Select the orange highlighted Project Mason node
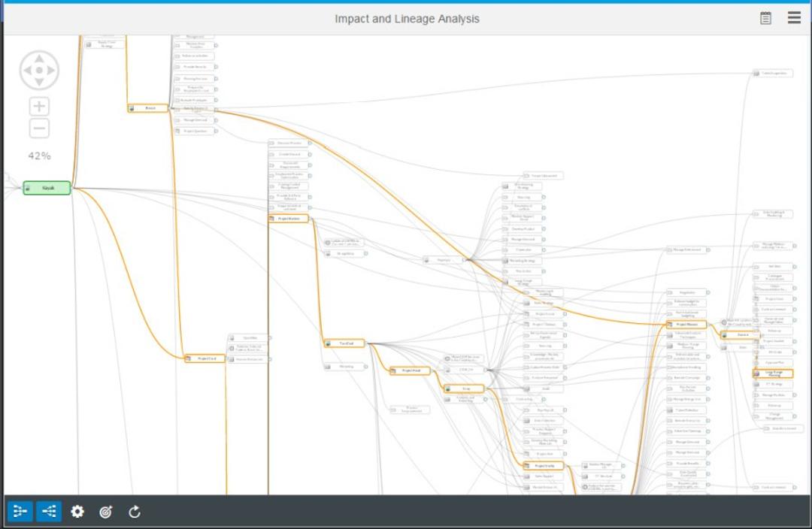 pyautogui.click(x=686, y=325)
